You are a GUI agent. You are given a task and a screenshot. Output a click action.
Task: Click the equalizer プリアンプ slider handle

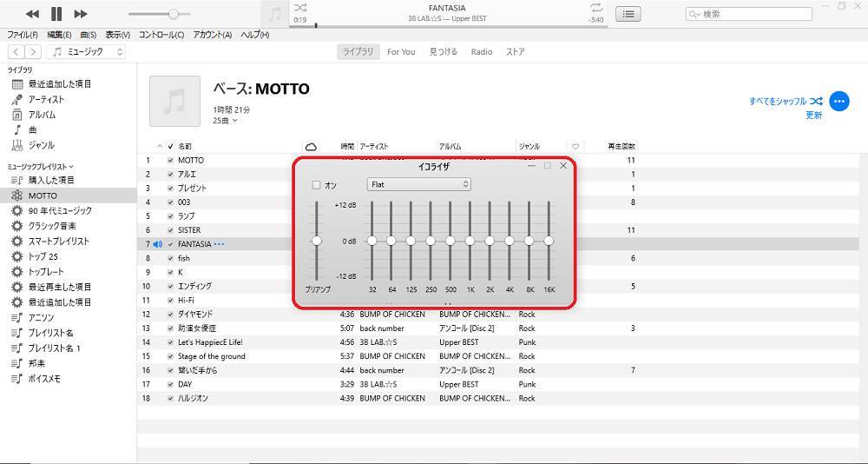[x=317, y=241]
